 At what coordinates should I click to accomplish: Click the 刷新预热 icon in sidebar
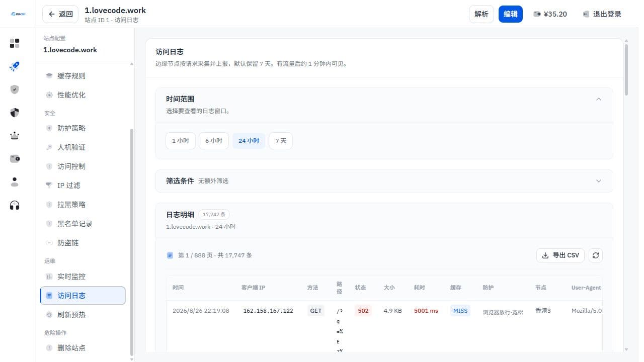49,315
